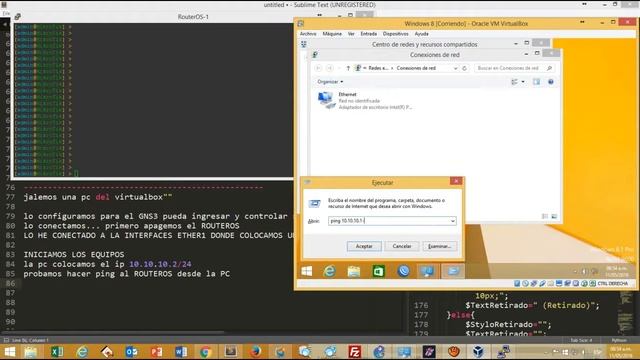
Task: Click Examinar in the Ejecutar dialog
Action: click(x=440, y=246)
